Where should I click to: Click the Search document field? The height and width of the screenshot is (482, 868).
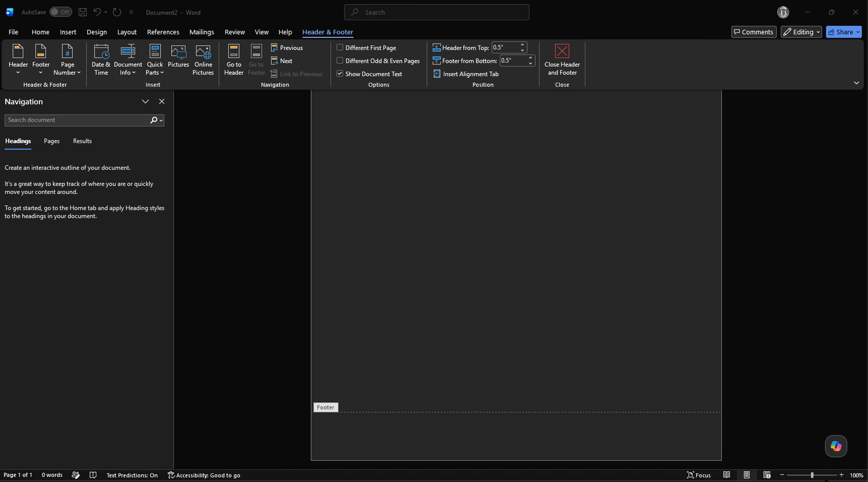[x=77, y=120]
